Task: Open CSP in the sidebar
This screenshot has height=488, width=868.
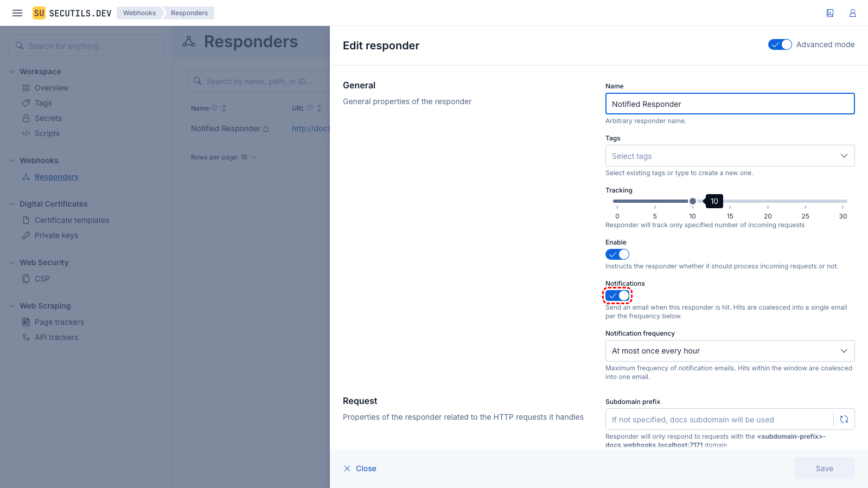Action: (42, 279)
